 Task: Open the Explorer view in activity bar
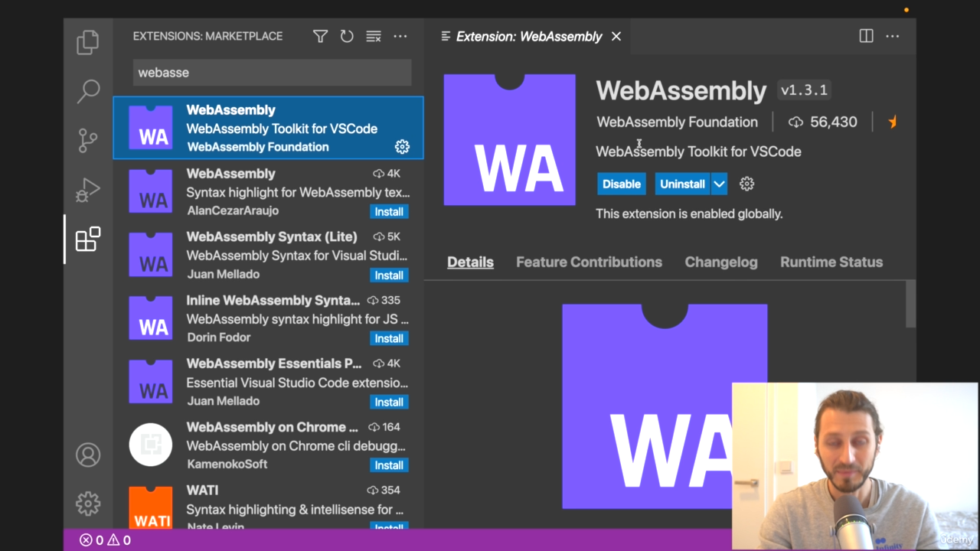click(88, 42)
